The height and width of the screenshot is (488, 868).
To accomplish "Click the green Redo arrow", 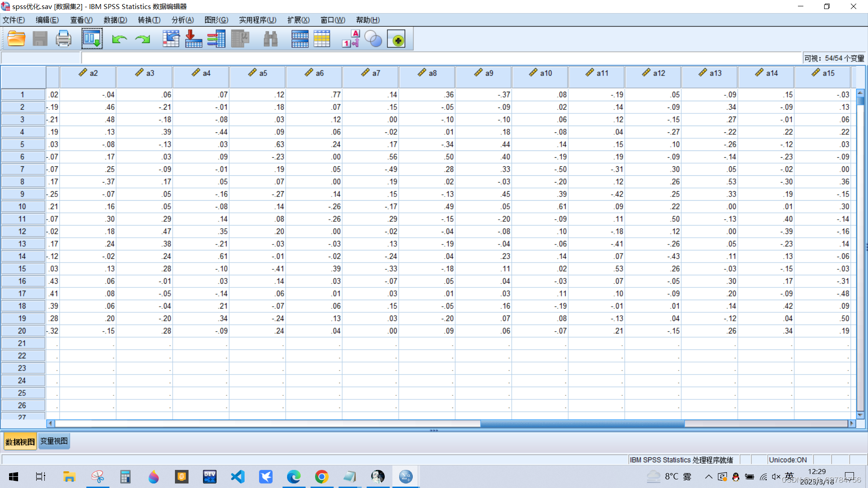I will pos(142,39).
